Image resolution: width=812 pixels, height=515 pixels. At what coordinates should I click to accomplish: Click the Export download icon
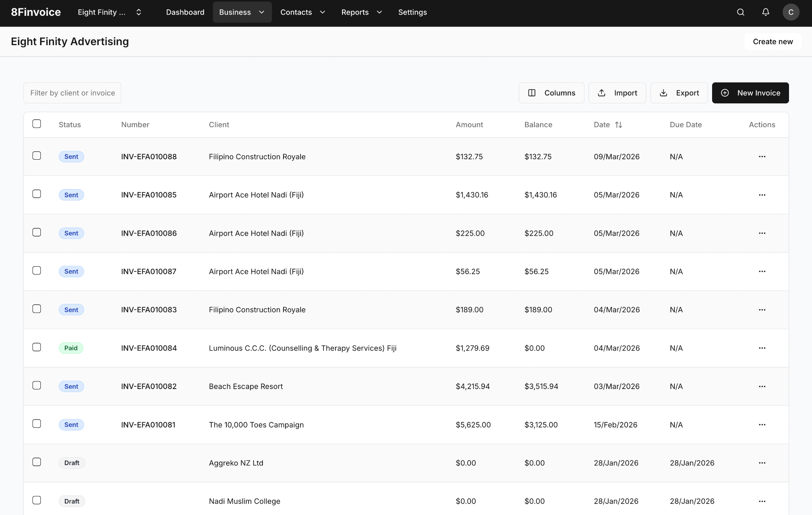(x=663, y=93)
